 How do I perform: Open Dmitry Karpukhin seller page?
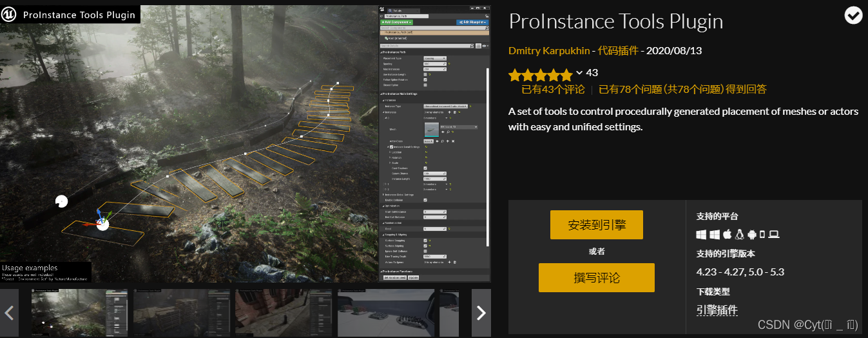549,50
